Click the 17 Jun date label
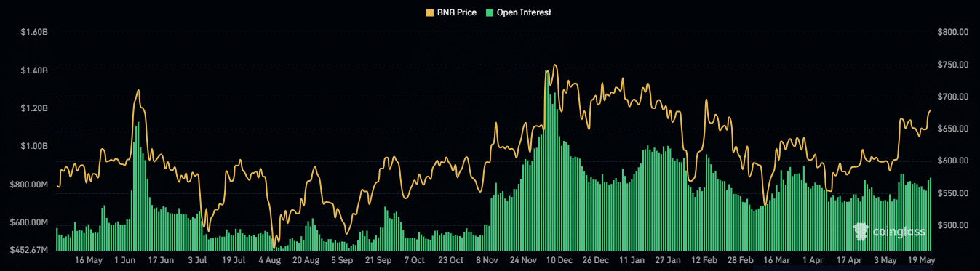Screen dimensions: 980x271 [161, 259]
